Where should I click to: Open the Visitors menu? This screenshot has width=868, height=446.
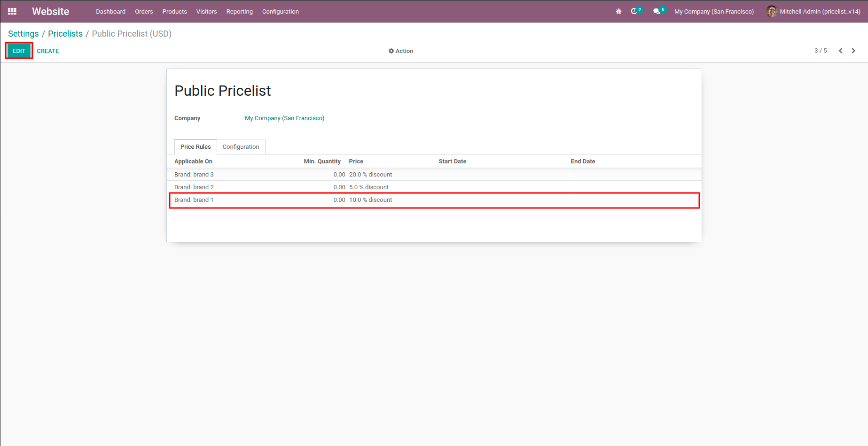click(206, 11)
